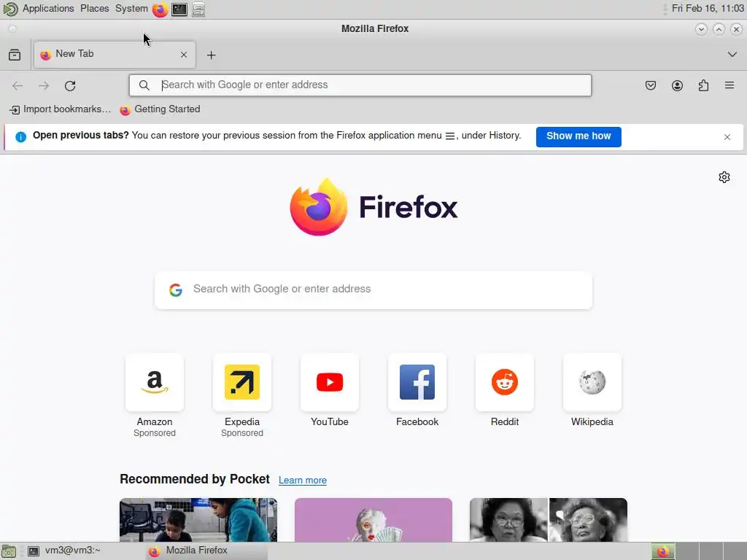Open the new tab personalize gear icon
Image resolution: width=747 pixels, height=560 pixels.
724,177
